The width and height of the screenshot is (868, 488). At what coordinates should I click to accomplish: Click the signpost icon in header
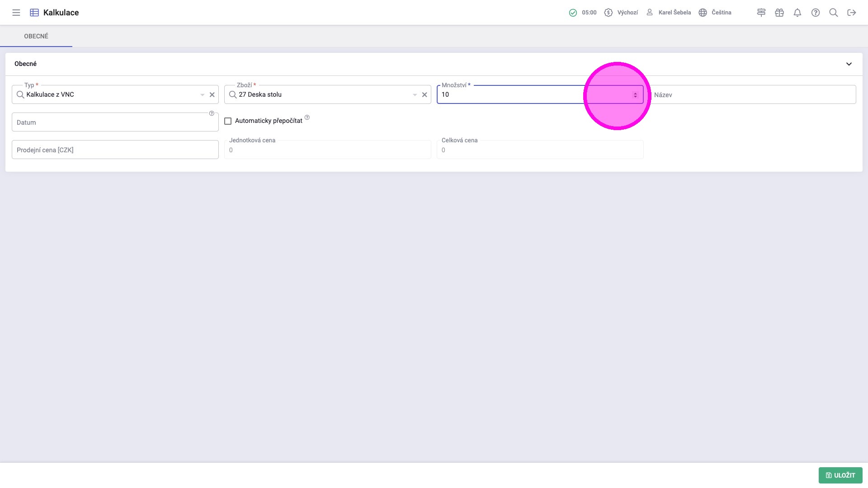(x=761, y=13)
